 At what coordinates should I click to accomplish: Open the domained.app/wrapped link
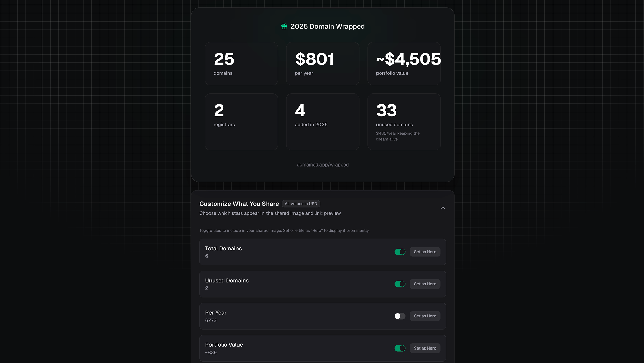point(323,164)
